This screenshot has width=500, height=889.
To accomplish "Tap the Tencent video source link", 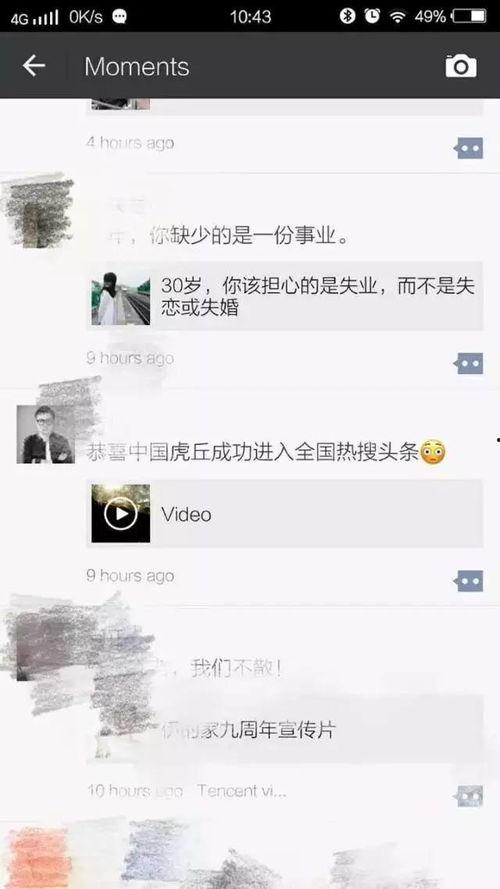I will (x=242, y=791).
